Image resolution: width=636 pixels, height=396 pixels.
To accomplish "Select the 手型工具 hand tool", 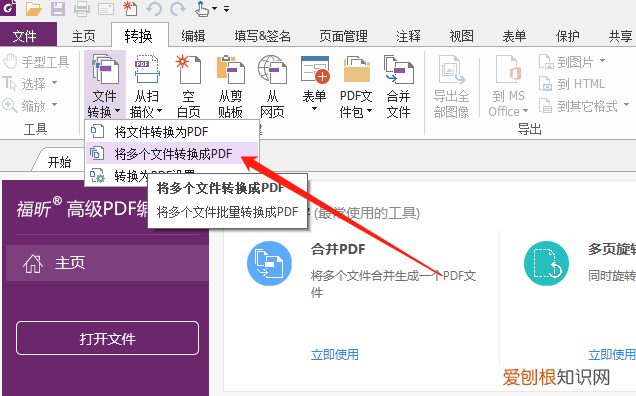I will tap(37, 62).
